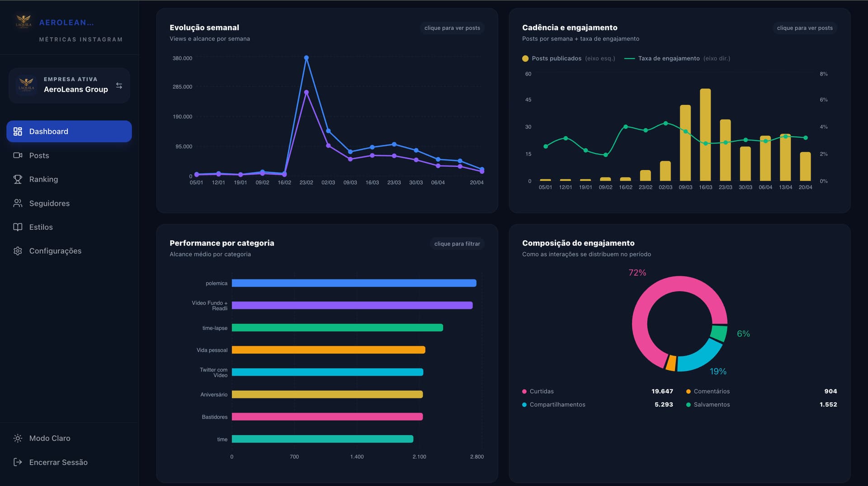Click the Configurações gear icon
The image size is (868, 486).
(18, 251)
